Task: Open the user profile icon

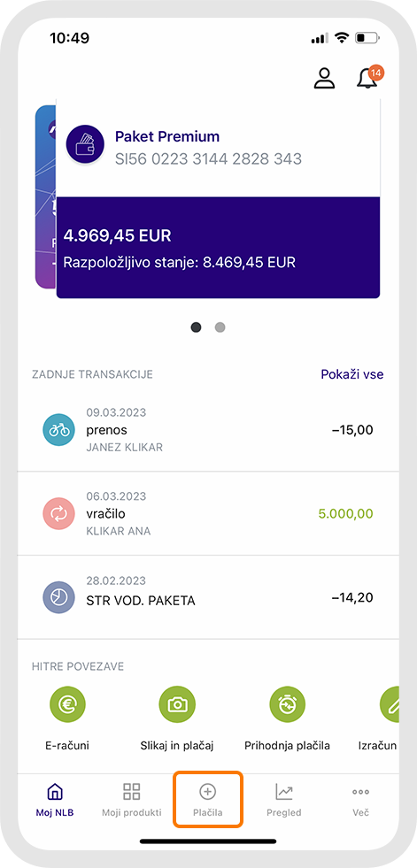Action: tap(325, 78)
